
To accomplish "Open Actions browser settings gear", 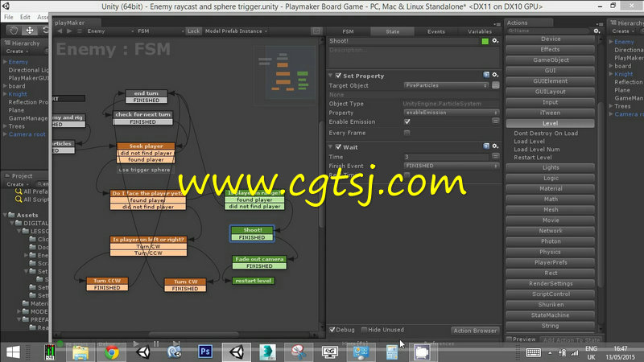I will coord(597,31).
